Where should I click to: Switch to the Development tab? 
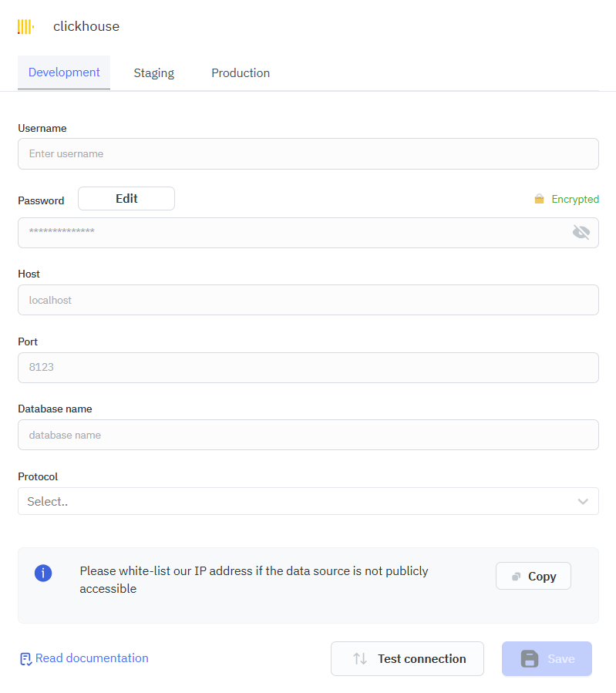click(64, 72)
